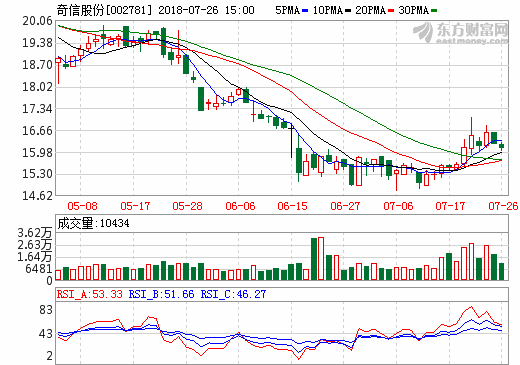Image resolution: width=520 pixels, height=365 pixels.
Task: Click the 6481 volume axis label
Action: click(x=39, y=269)
